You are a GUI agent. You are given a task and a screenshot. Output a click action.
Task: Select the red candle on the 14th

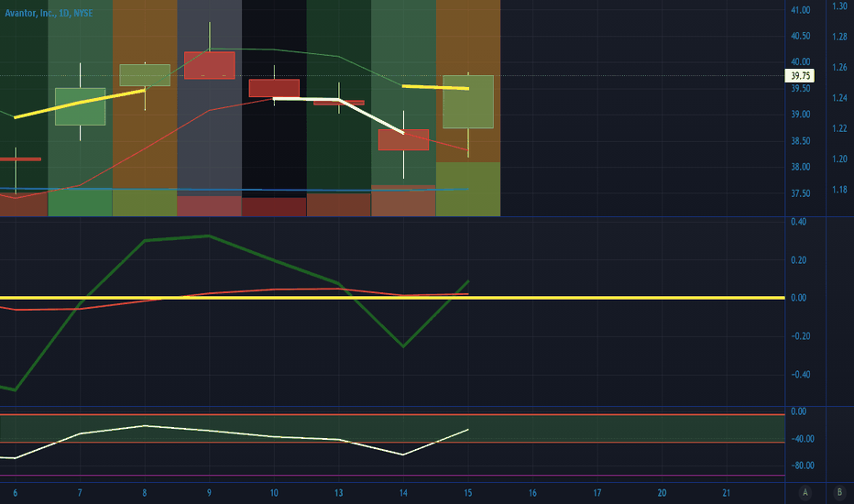pyautogui.click(x=403, y=139)
